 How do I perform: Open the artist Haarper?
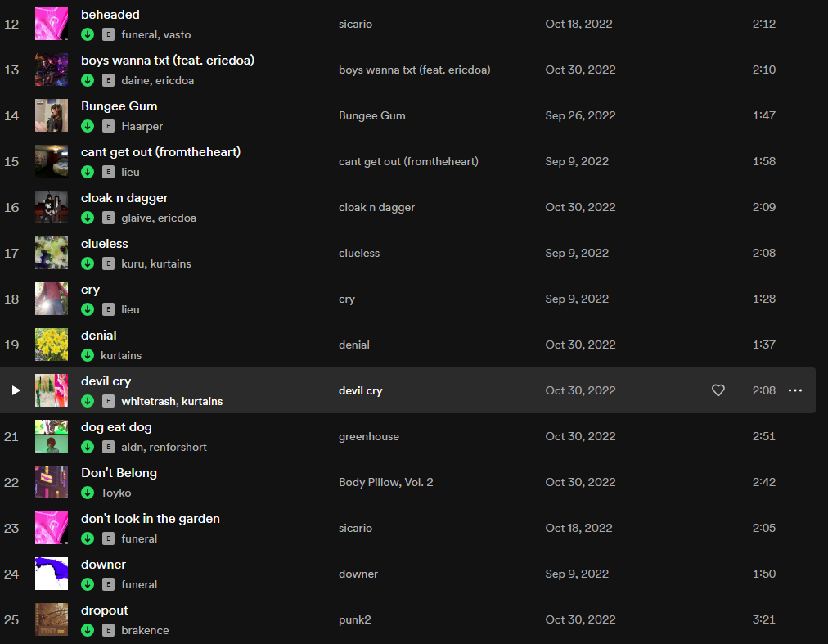142,126
